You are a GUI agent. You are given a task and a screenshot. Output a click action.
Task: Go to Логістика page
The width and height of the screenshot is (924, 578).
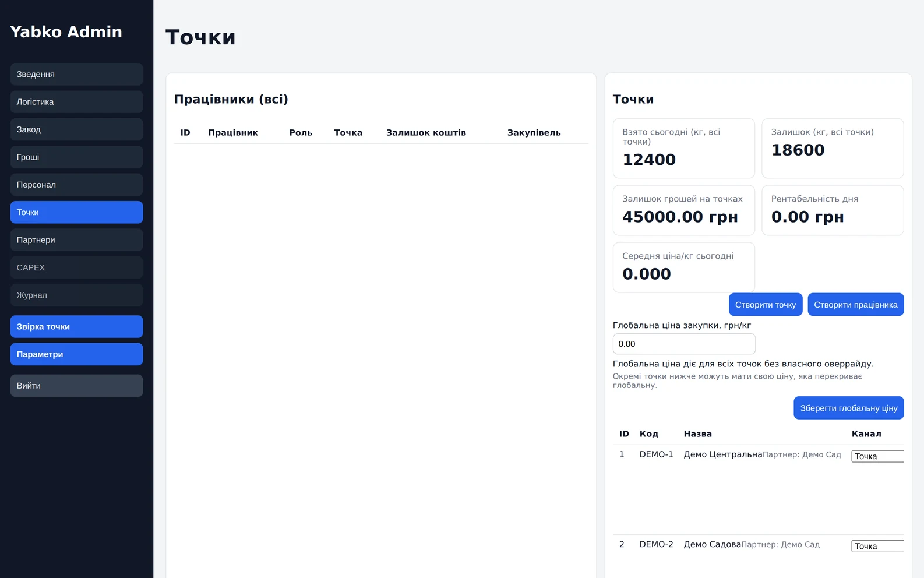(x=76, y=102)
